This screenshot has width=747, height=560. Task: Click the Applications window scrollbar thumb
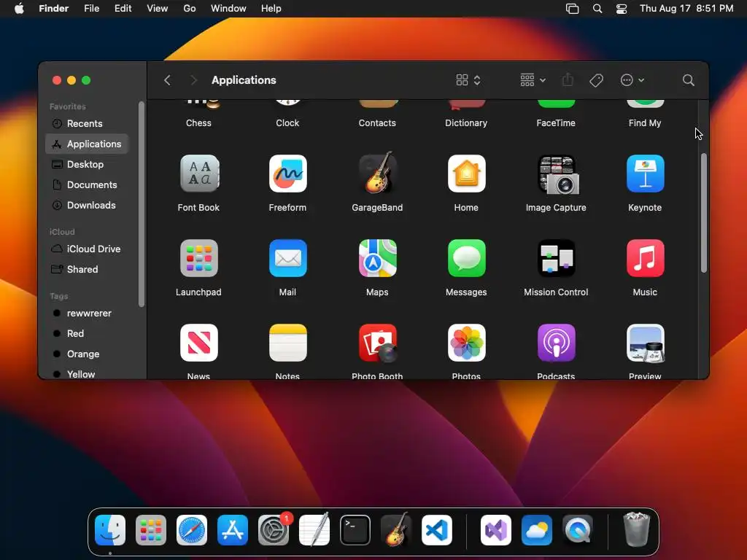tap(704, 213)
